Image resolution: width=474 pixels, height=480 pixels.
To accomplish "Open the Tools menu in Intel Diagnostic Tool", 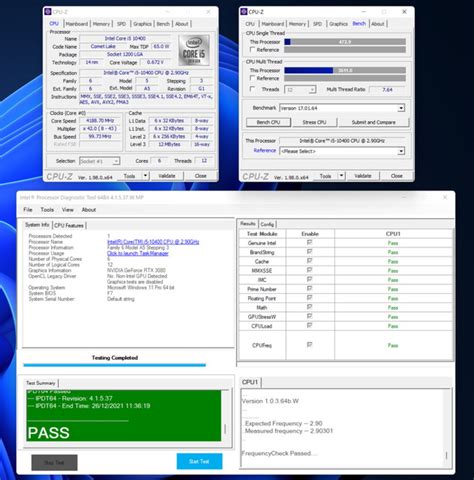I will click(x=47, y=210).
